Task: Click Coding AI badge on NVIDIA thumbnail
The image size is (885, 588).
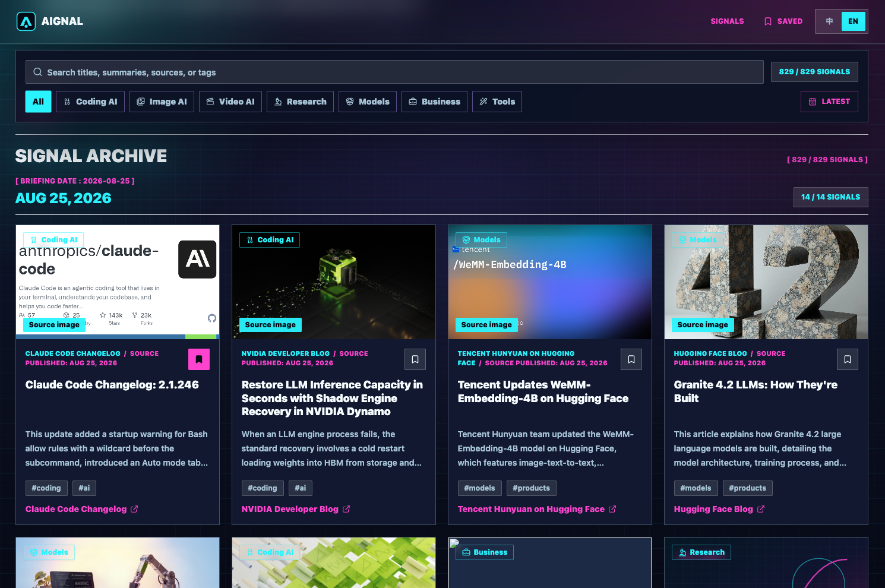Action: tap(270, 240)
